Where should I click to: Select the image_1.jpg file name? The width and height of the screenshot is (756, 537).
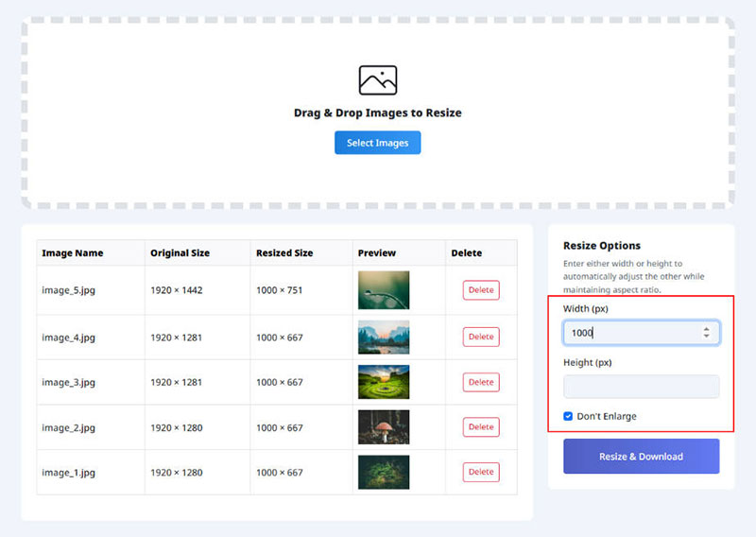(x=68, y=473)
